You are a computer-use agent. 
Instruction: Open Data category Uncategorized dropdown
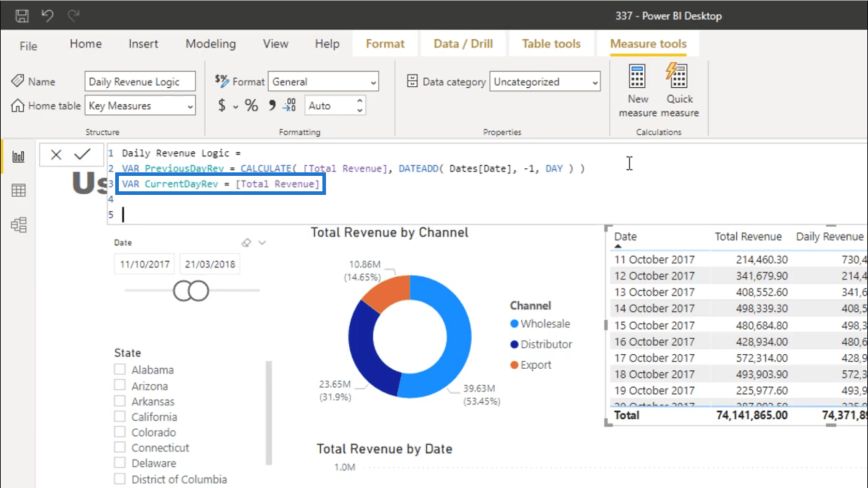pos(545,82)
